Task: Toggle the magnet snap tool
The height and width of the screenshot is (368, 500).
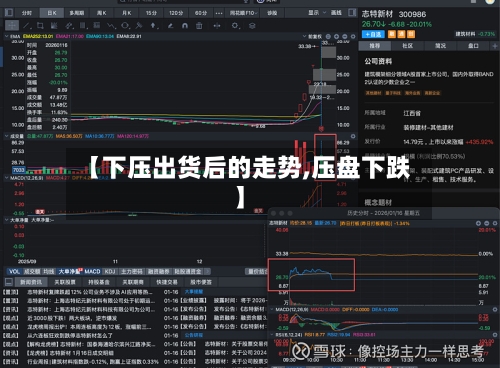Action: tap(185, 26)
